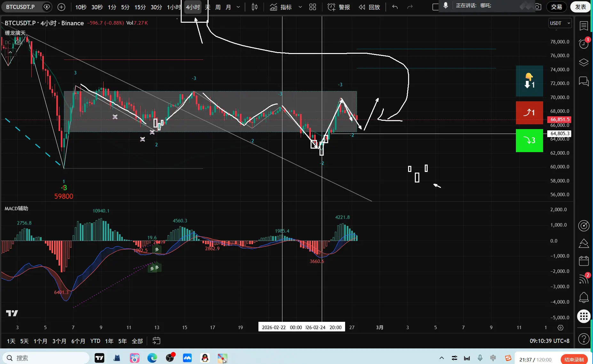The width and height of the screenshot is (593, 364).
Task: Toggle the system tray microphone
Action: 480,358
